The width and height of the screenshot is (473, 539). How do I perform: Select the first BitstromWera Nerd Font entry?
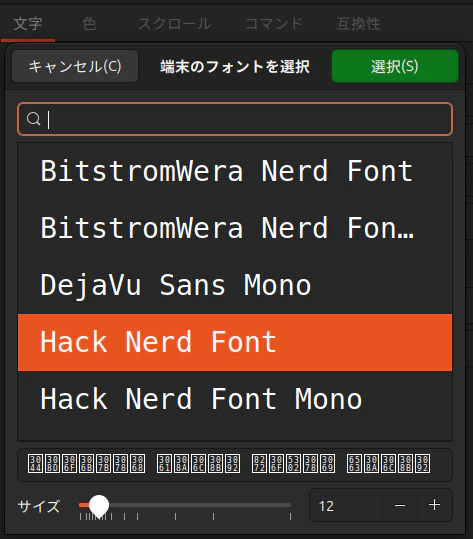click(x=235, y=171)
